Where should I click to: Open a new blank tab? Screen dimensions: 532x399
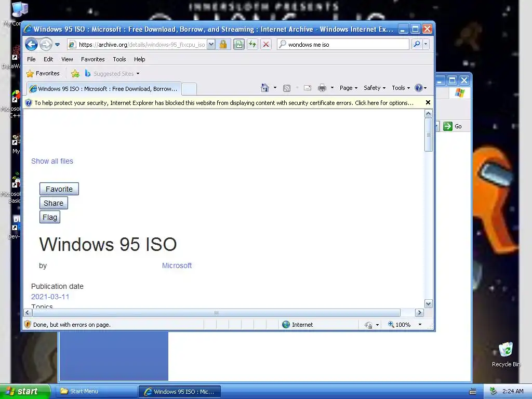tap(189, 89)
